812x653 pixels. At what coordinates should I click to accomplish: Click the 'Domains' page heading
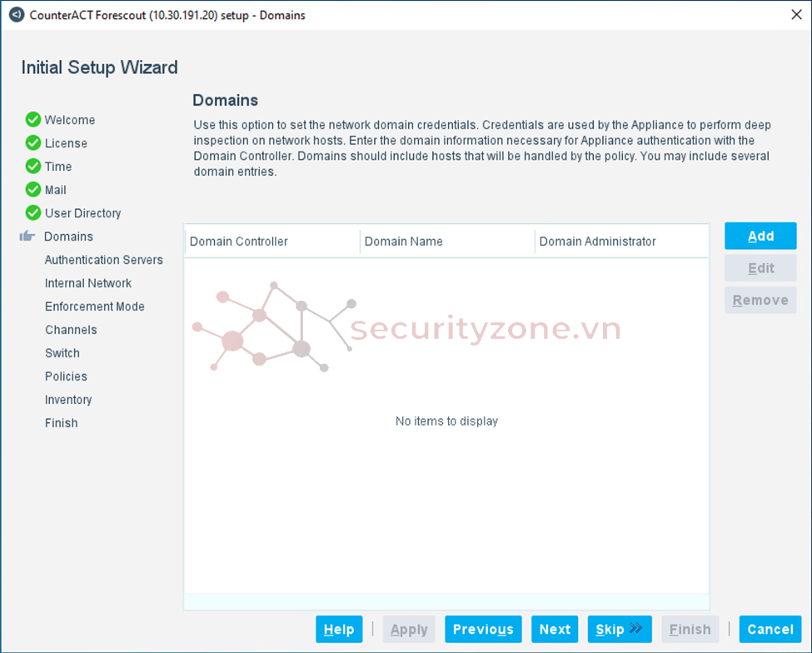[225, 100]
